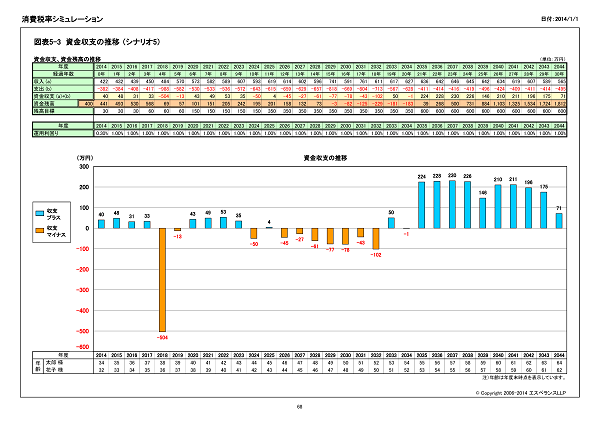This screenshot has width=600, height=424.
Task: Select the heading 図表5-3 資金収支の推移 (シナリオ5)
Action: pyautogui.click(x=93, y=45)
